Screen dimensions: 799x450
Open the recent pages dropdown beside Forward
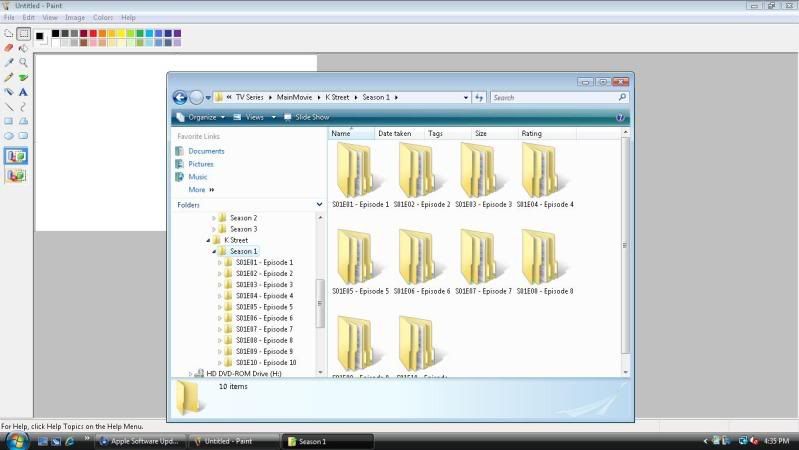pyautogui.click(x=208, y=98)
